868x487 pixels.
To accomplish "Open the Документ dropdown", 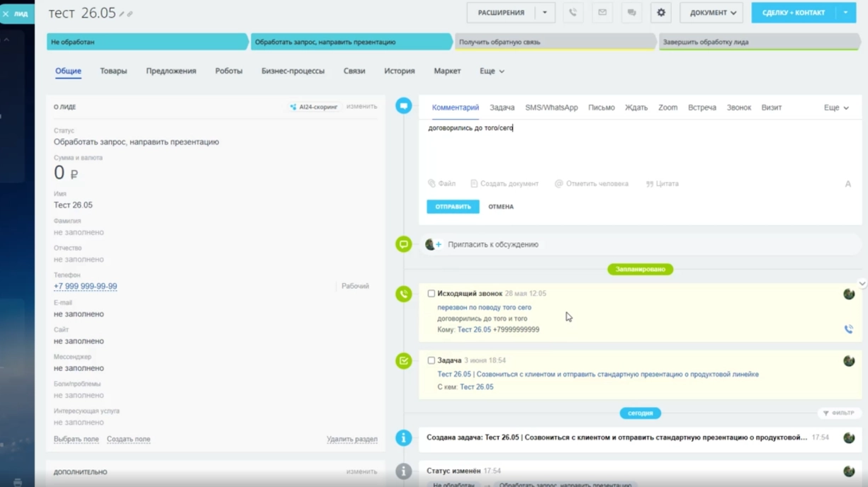I will pos(711,13).
